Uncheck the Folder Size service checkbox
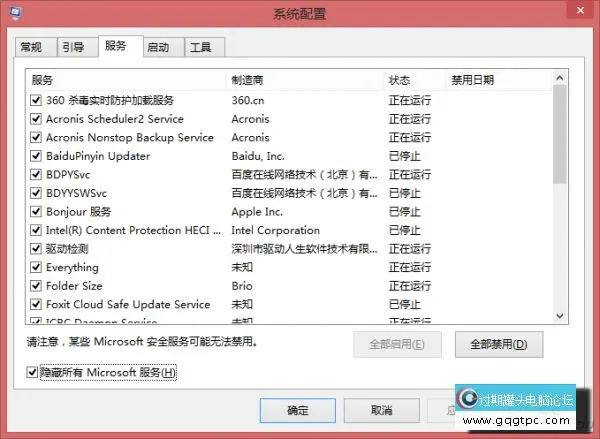 tap(36, 286)
